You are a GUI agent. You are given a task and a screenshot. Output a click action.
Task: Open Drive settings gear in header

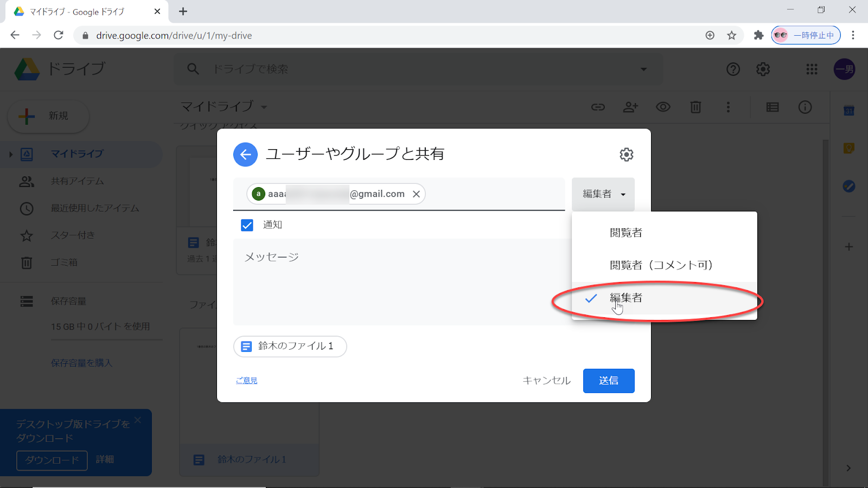763,69
